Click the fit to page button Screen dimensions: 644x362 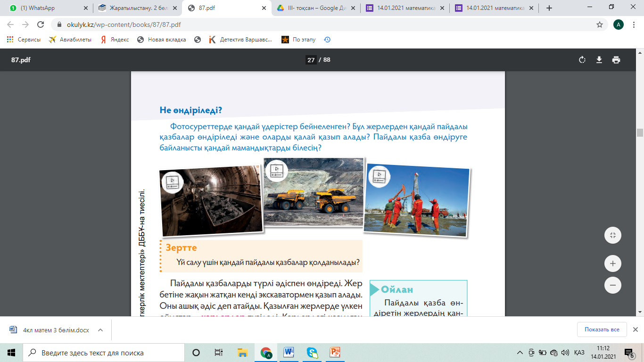613,235
